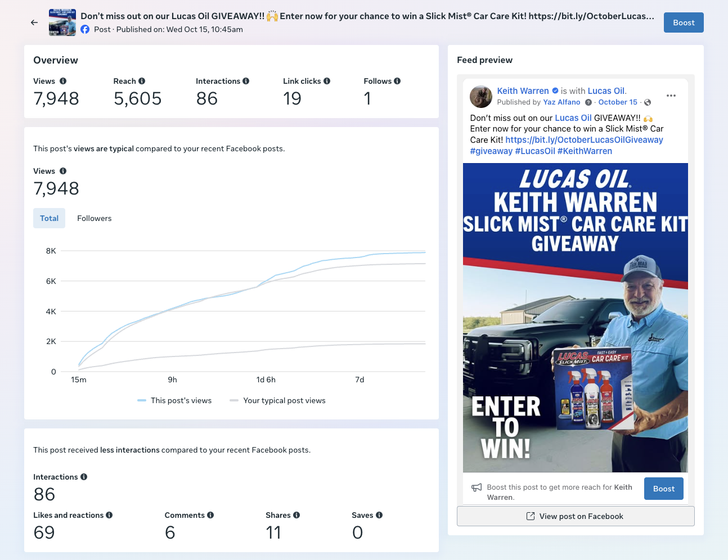Screen dimensions: 728x560
Task: Click the Facebook logo next to Post
Action: (x=85, y=29)
